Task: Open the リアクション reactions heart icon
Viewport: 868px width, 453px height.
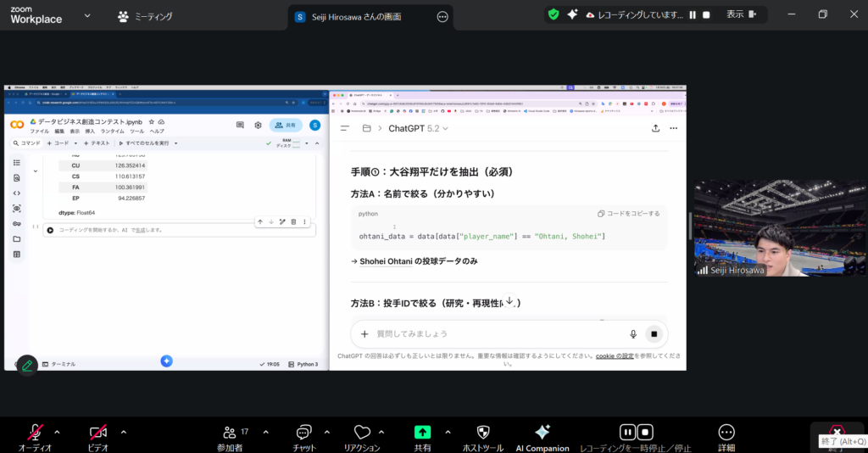Action: pos(362,432)
